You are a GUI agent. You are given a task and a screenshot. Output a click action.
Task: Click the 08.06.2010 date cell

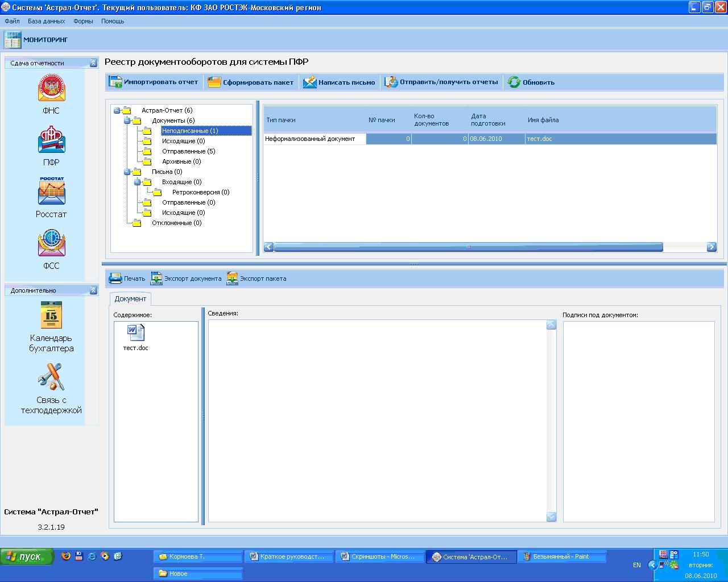coord(497,139)
